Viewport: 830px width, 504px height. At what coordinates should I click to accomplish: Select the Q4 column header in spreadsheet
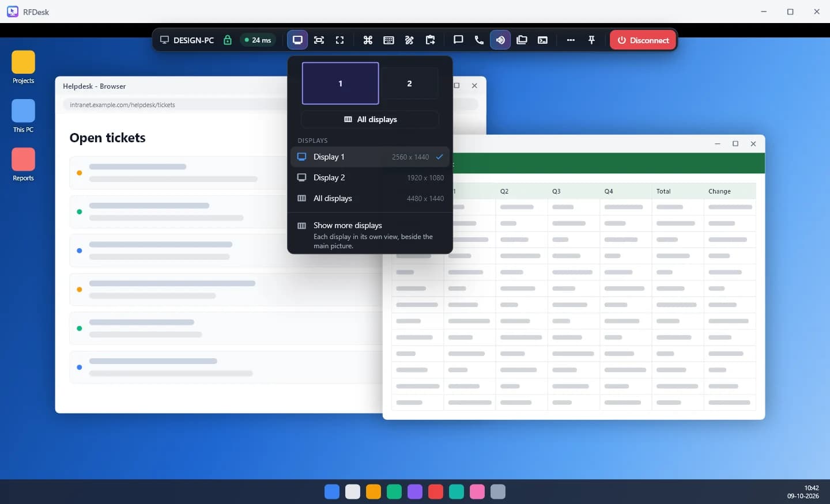(625, 191)
